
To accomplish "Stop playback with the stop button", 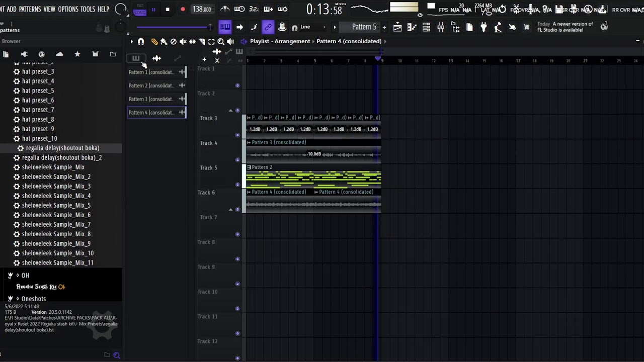I will (168, 9).
